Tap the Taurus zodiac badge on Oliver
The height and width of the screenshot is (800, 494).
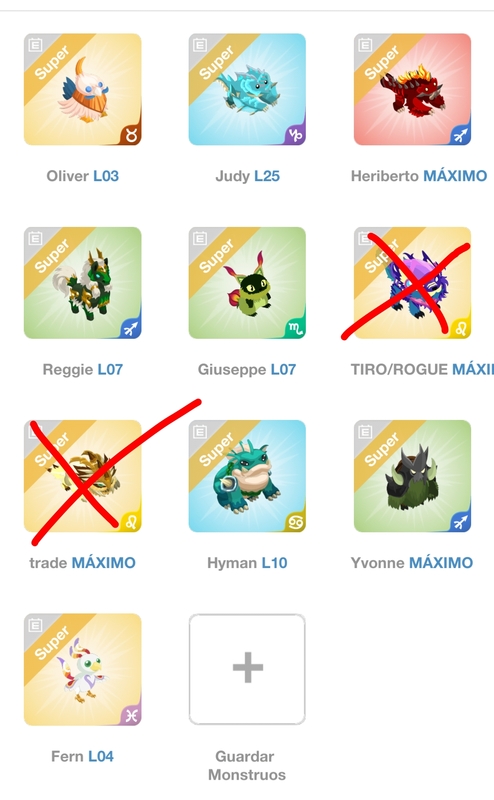131,135
